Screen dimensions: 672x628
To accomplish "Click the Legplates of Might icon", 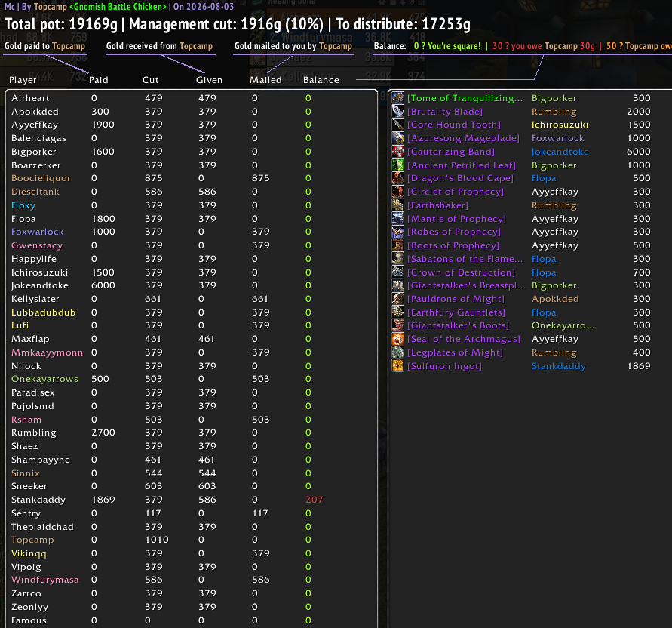I will coord(397,352).
